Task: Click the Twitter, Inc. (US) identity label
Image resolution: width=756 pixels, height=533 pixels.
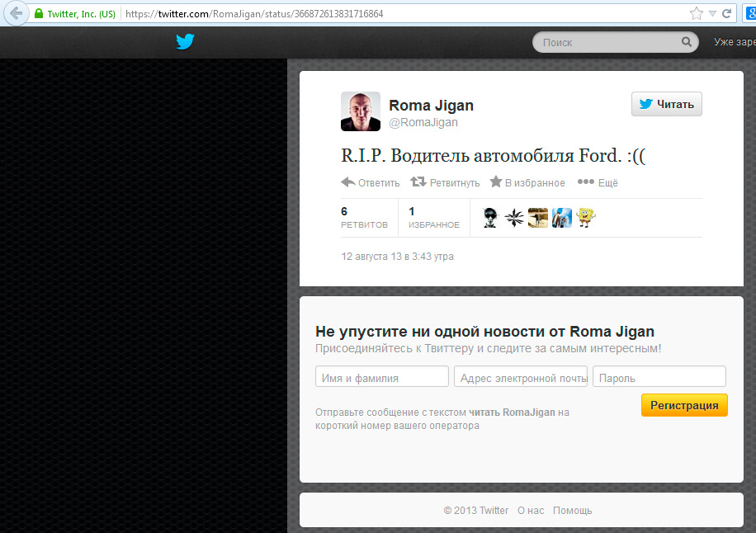Action: [x=81, y=14]
